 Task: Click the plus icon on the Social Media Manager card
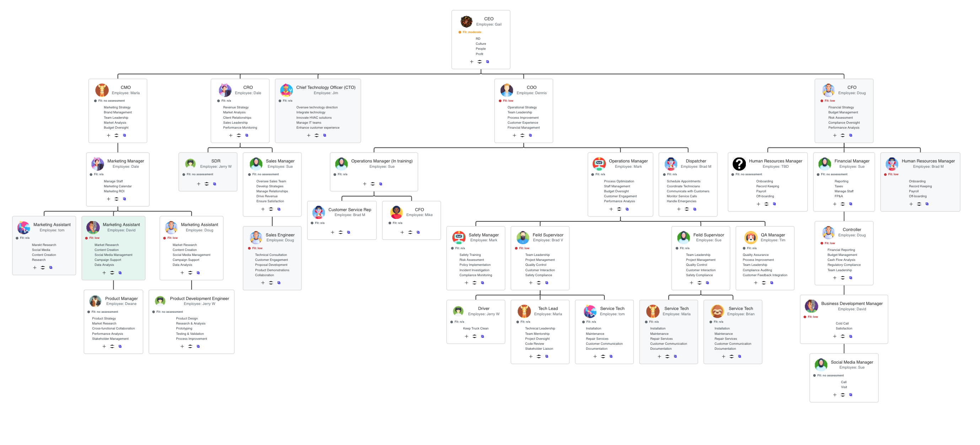click(x=835, y=395)
